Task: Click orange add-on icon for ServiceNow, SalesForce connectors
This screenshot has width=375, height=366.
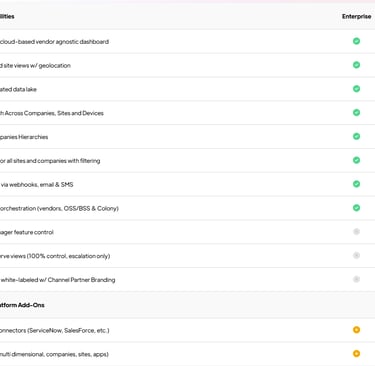Action: (x=356, y=330)
